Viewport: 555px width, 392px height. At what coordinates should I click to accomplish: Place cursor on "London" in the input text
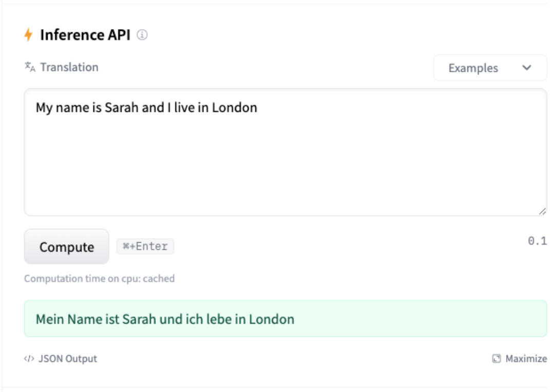pos(234,108)
